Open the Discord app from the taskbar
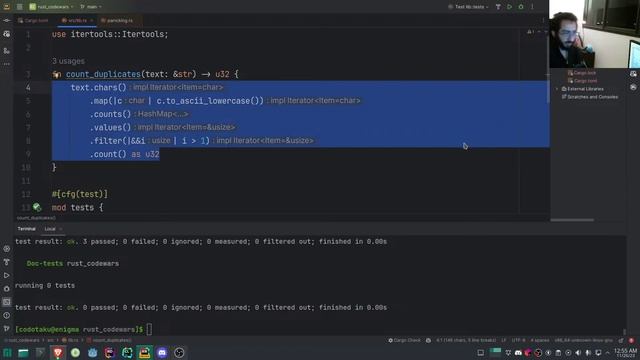This screenshot has width=640, height=360. [x=162, y=353]
